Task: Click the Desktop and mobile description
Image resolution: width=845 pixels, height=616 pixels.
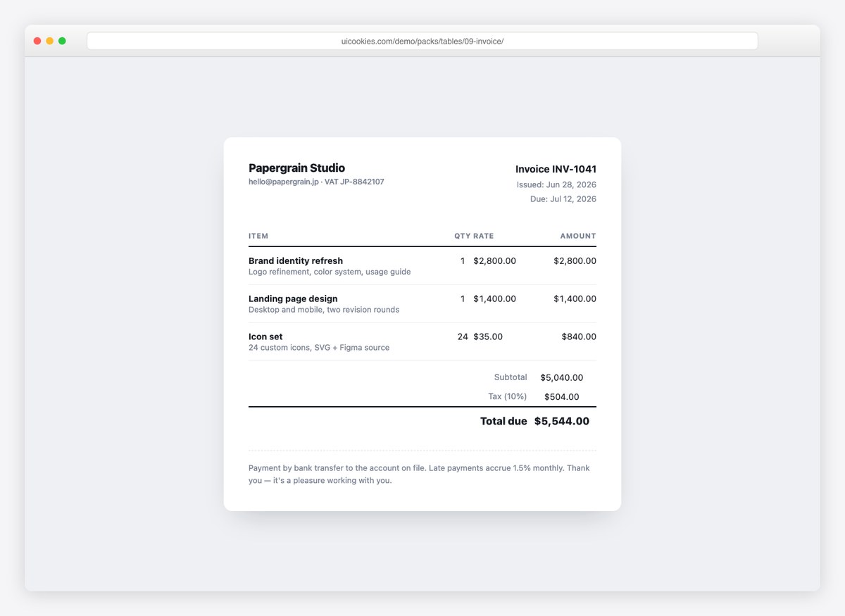Action: click(x=324, y=310)
